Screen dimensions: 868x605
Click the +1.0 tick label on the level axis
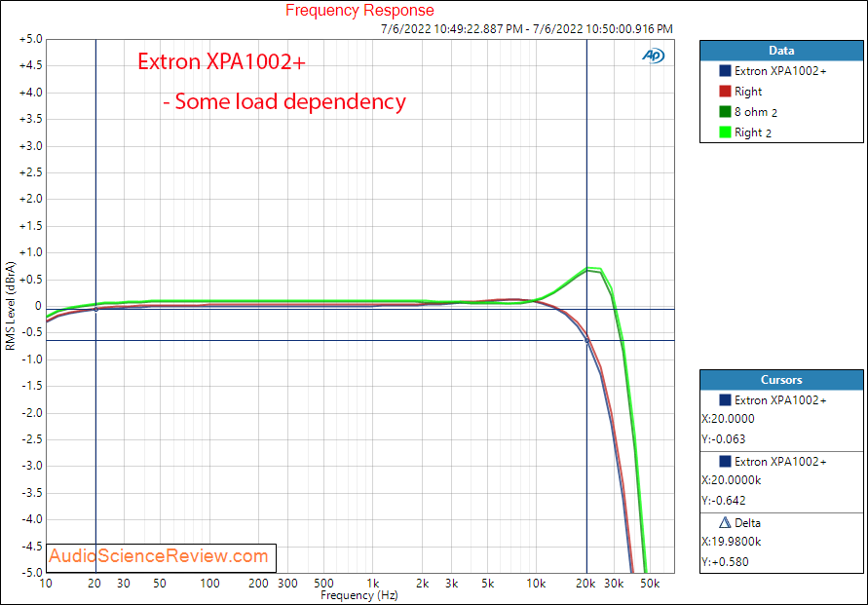coord(31,252)
